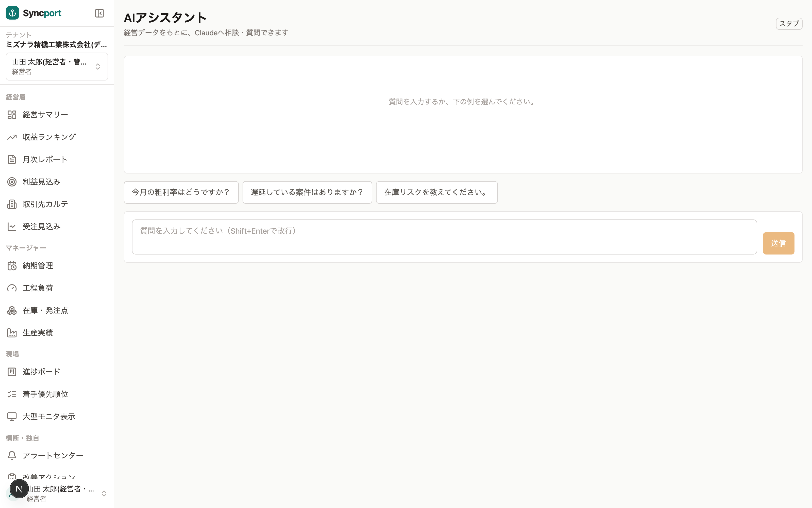
Task: Click the 月次レポート document icon
Action: [x=12, y=160]
